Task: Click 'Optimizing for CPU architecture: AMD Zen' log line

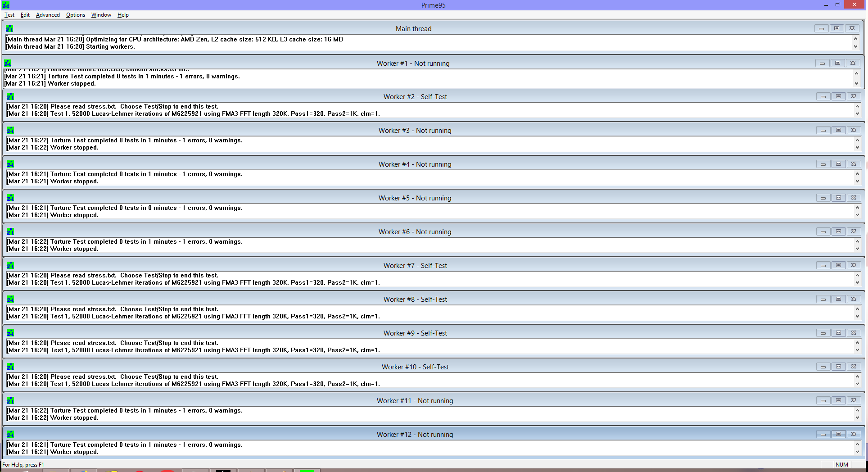Action: click(175, 39)
